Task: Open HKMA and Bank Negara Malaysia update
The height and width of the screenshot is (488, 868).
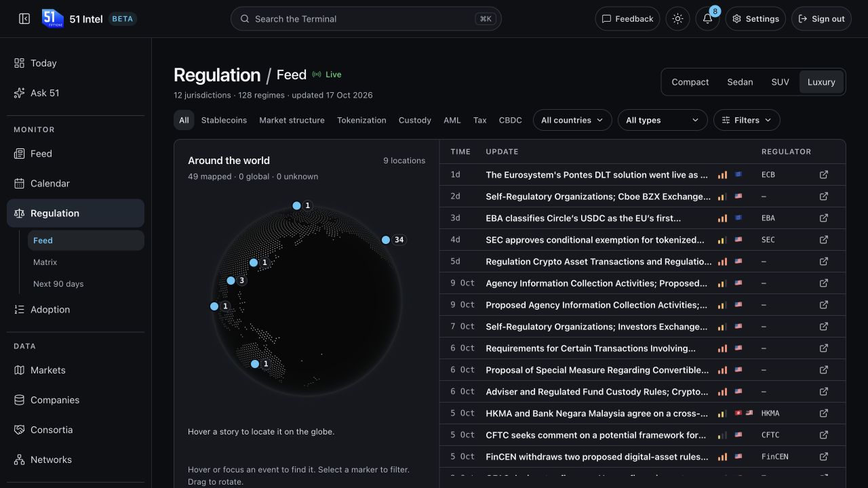Action: tap(597, 413)
